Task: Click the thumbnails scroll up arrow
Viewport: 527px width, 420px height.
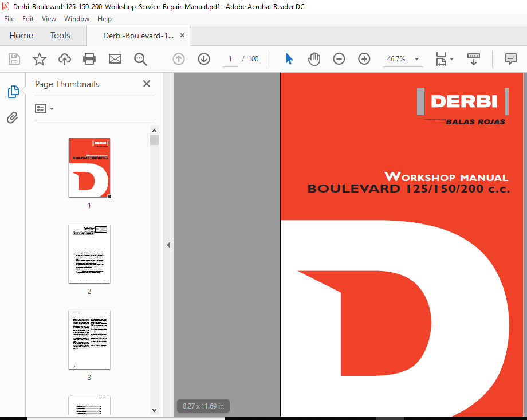Action: coord(154,131)
